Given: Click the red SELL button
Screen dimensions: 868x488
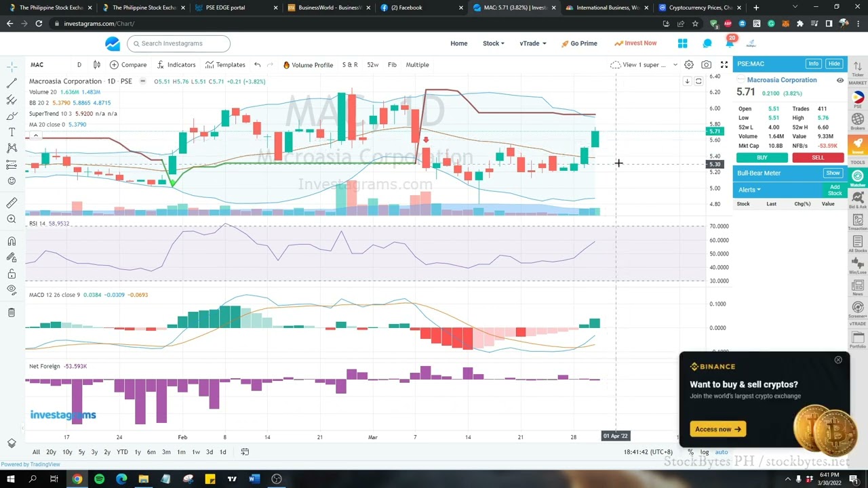Looking at the screenshot, I should tap(818, 157).
